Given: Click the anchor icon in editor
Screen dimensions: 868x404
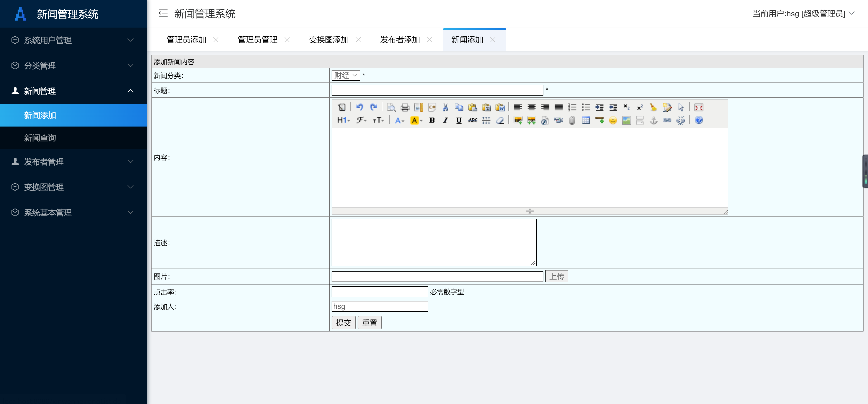Looking at the screenshot, I should (x=653, y=120).
